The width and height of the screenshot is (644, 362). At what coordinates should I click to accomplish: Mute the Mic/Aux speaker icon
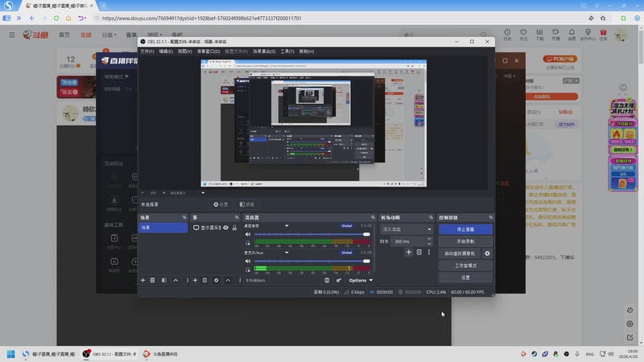click(x=247, y=261)
